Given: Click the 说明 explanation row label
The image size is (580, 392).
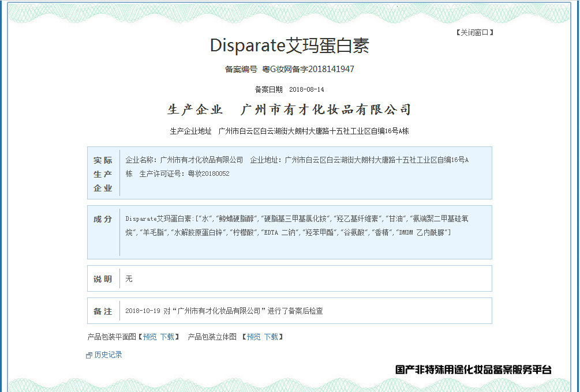Looking at the screenshot, I should (x=103, y=278).
